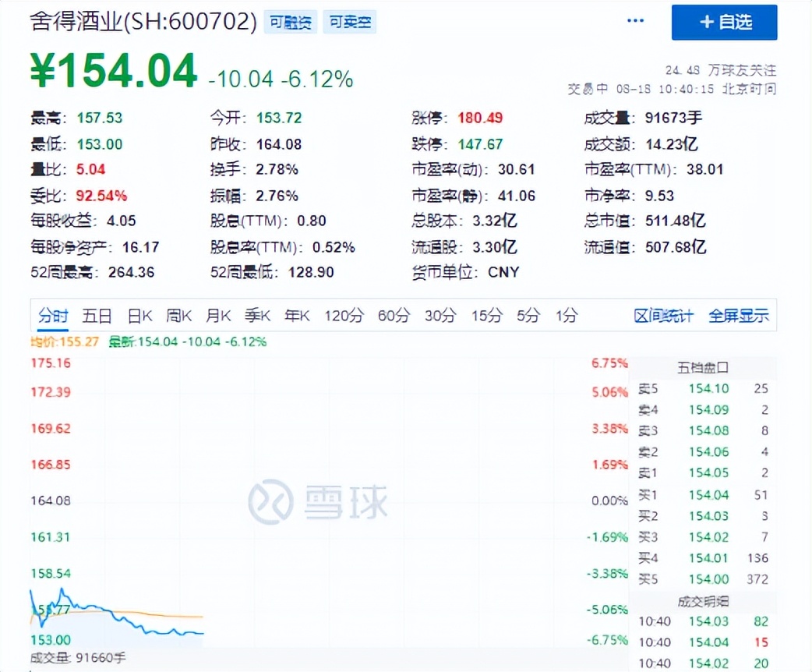Click the 可融资 tag

291,23
